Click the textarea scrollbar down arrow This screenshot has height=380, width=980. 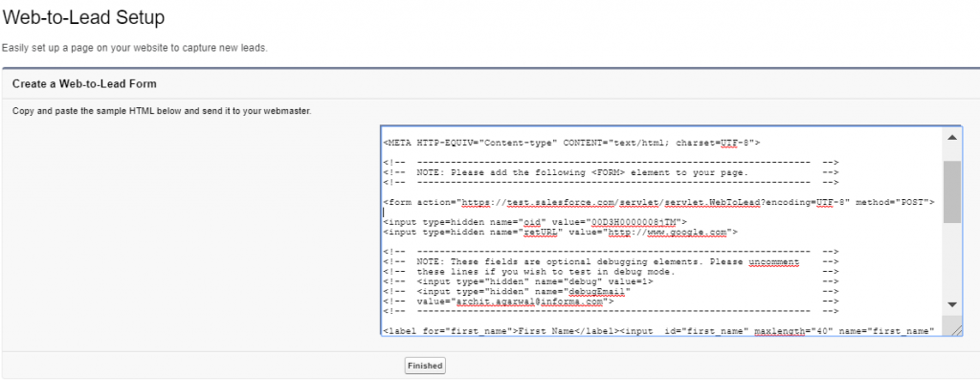(x=952, y=304)
